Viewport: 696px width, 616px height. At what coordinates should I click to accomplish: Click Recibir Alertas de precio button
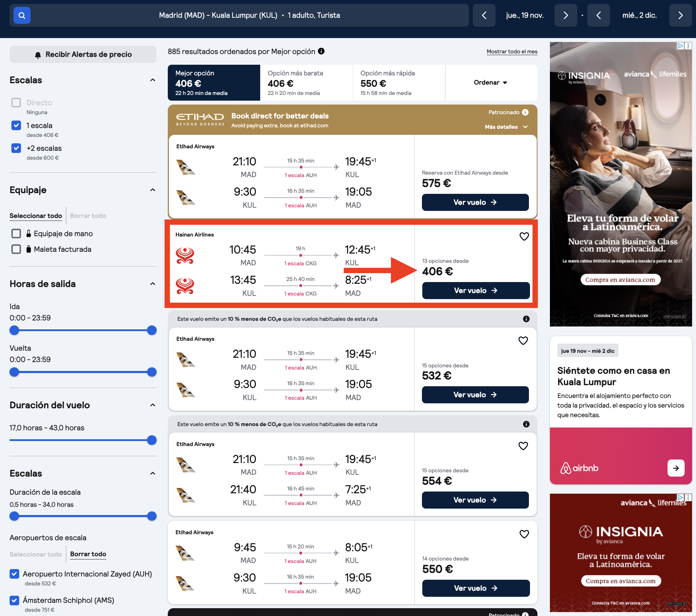tap(83, 54)
